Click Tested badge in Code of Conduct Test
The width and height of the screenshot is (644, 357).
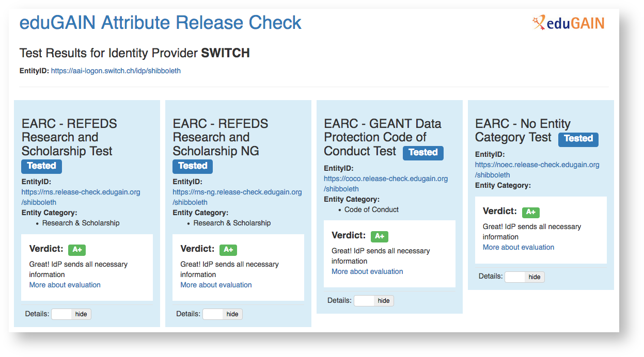point(423,153)
